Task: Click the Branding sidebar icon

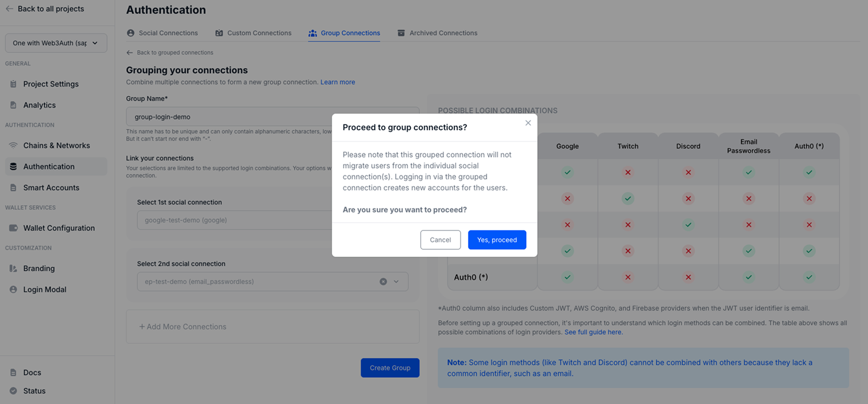Action: pyautogui.click(x=13, y=269)
